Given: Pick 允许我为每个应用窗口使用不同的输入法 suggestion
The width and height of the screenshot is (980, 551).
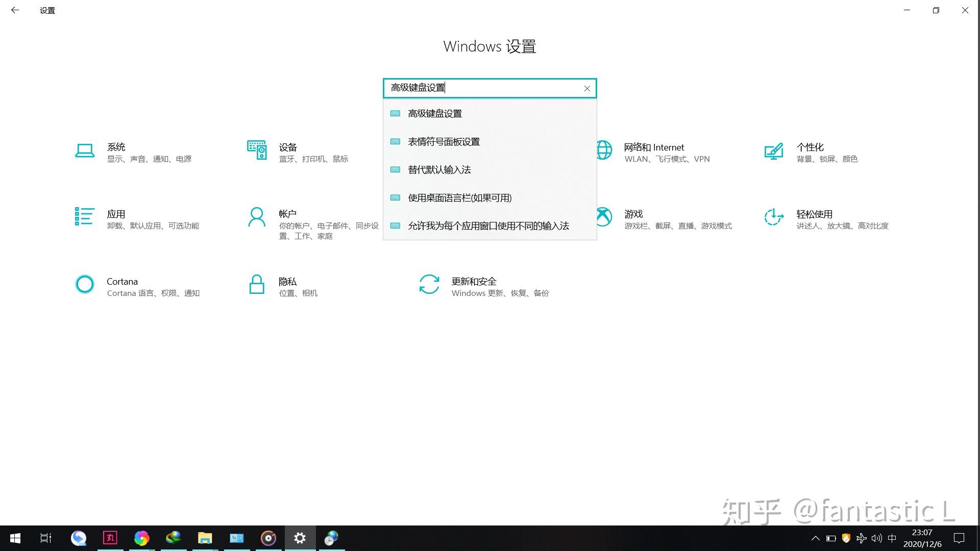Looking at the screenshot, I should [x=489, y=226].
